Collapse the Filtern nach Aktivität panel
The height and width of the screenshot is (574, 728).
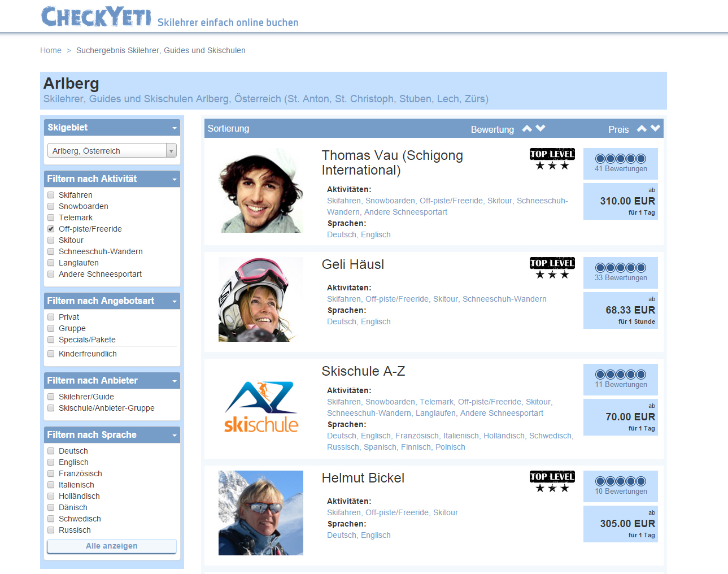(175, 179)
